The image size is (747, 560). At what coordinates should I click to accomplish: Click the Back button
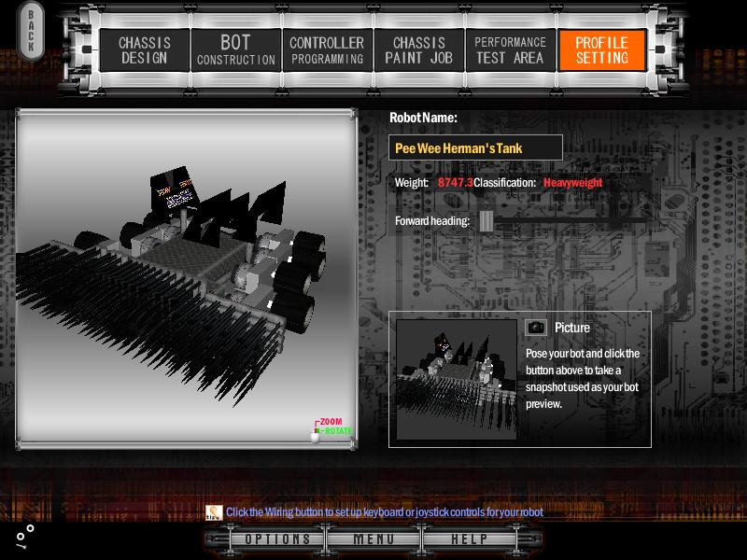[31, 31]
